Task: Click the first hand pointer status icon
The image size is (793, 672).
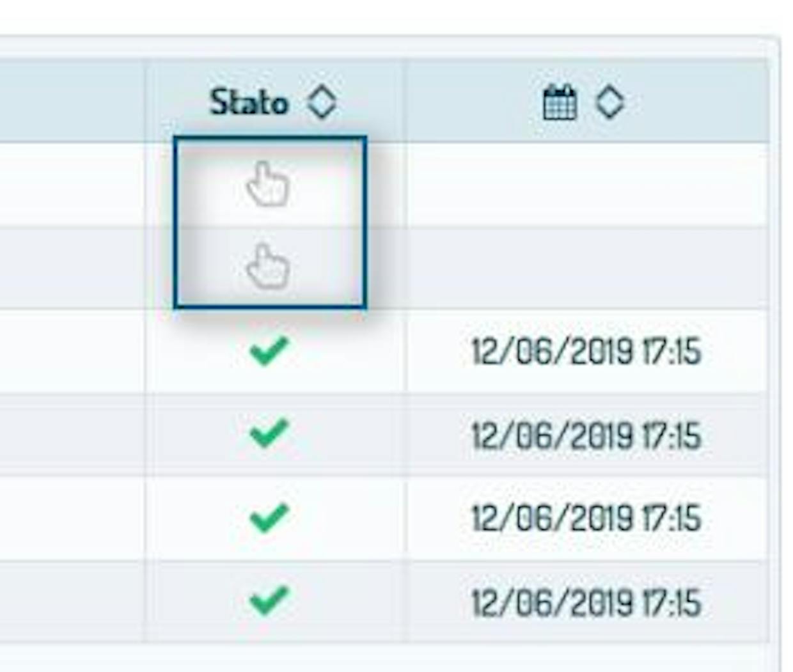Action: [268, 184]
